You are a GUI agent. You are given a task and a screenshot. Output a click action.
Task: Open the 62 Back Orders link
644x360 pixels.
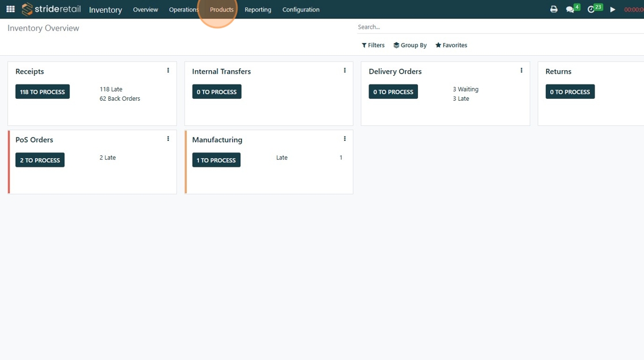coord(120,99)
